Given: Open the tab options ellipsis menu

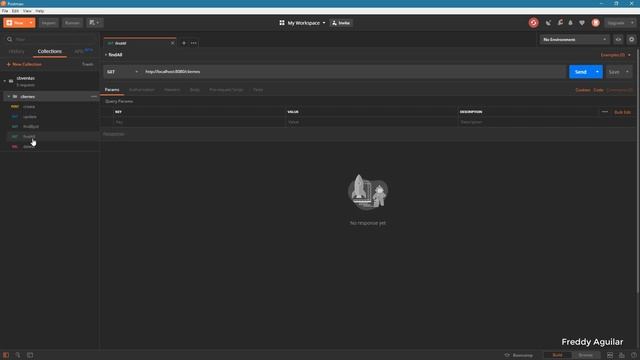Looking at the screenshot, I should pyautogui.click(x=193, y=43).
